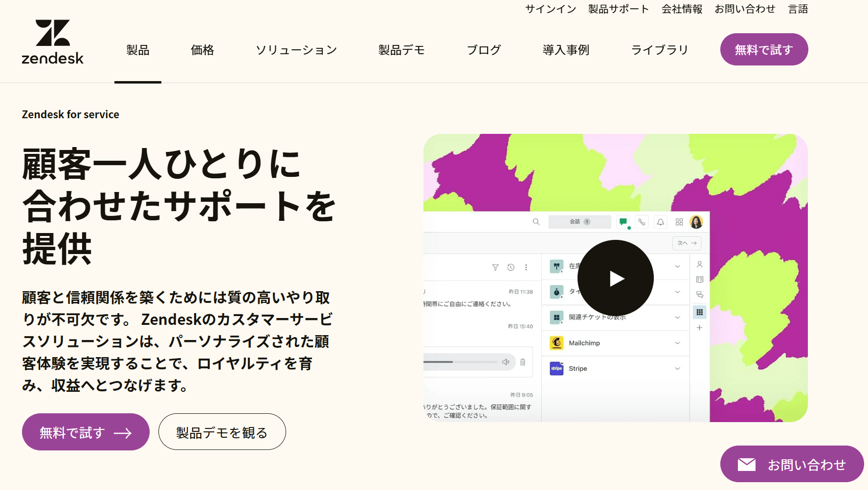Click the Mailchimp logo icon
868x490 pixels.
point(556,343)
